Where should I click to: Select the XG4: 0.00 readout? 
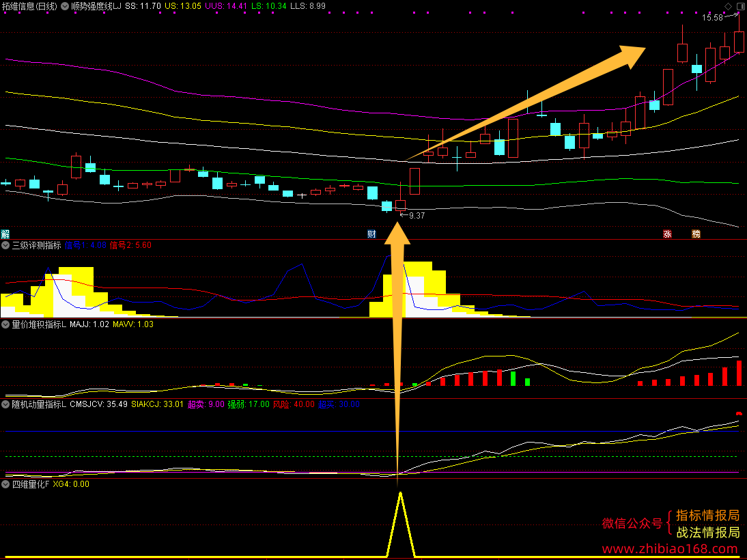(x=71, y=484)
